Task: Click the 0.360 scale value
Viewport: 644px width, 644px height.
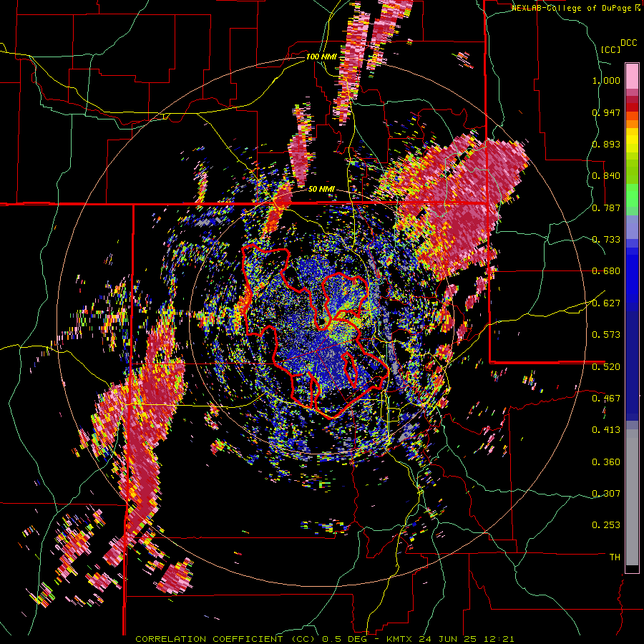Action: tap(606, 462)
